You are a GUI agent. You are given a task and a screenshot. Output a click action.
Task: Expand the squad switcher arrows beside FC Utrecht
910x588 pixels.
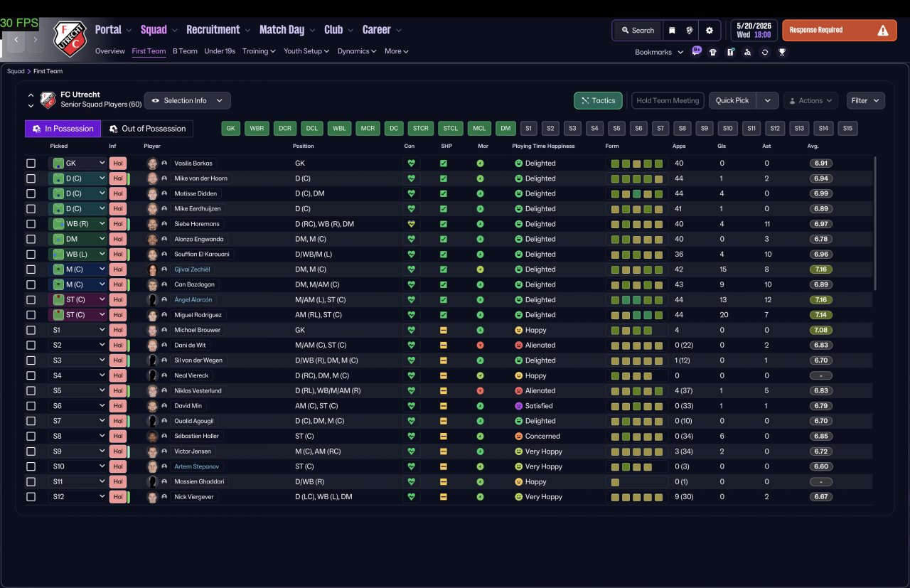(x=31, y=100)
